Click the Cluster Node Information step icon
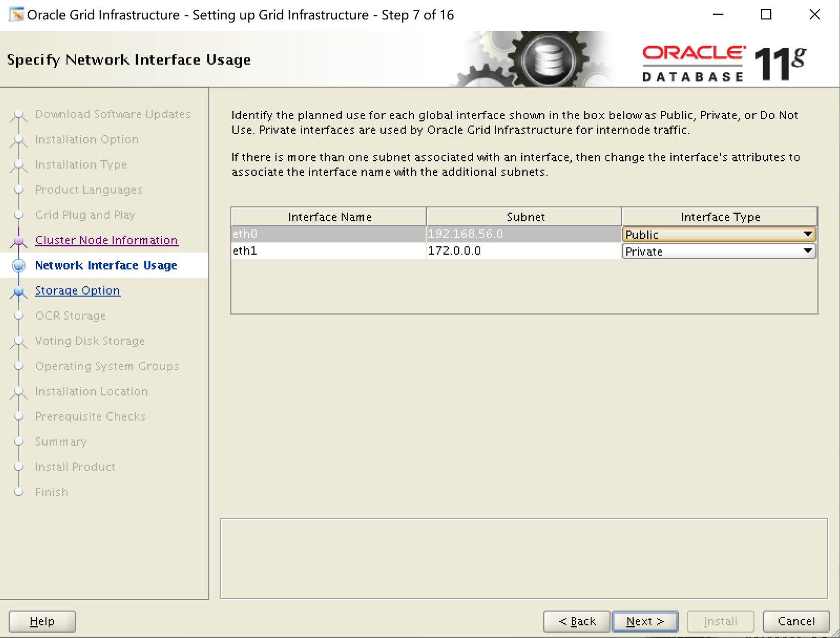 pyautogui.click(x=18, y=241)
